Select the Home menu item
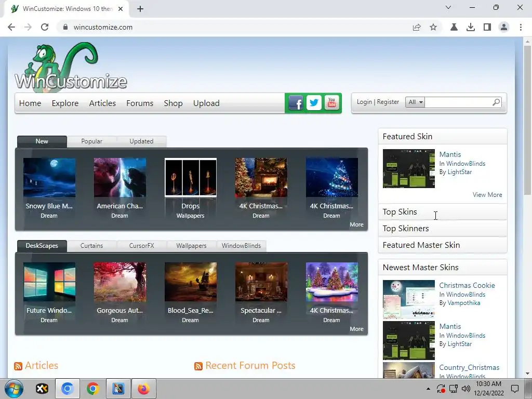The width and height of the screenshot is (532, 399). 30,103
